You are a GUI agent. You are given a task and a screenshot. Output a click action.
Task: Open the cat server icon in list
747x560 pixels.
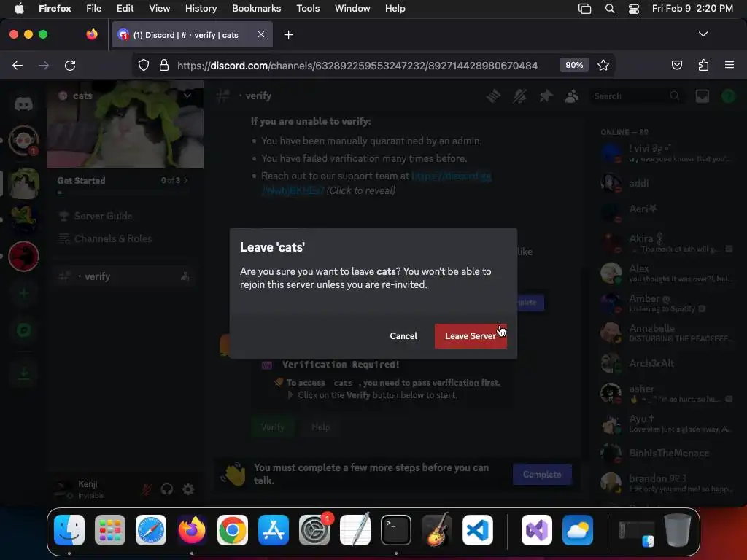pyautogui.click(x=23, y=184)
